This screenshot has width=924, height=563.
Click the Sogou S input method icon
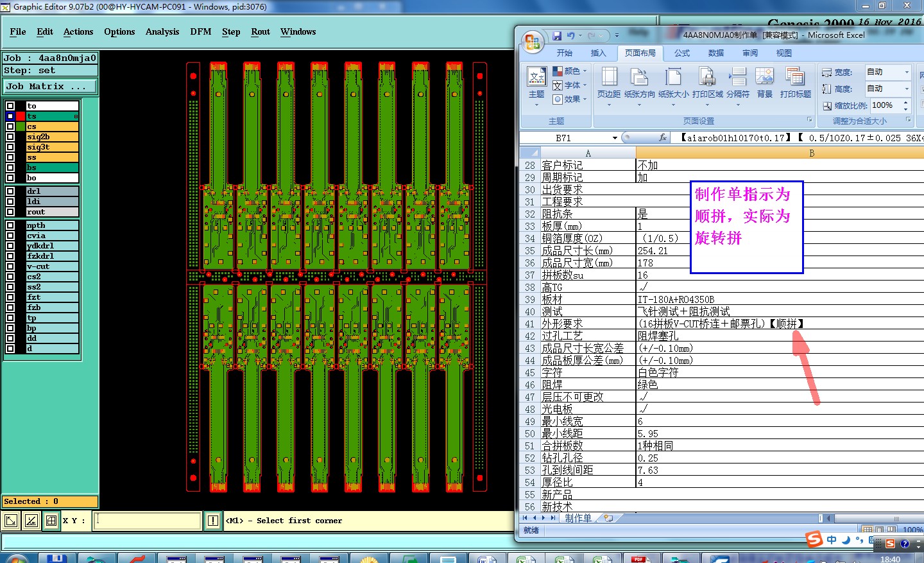coord(814,539)
